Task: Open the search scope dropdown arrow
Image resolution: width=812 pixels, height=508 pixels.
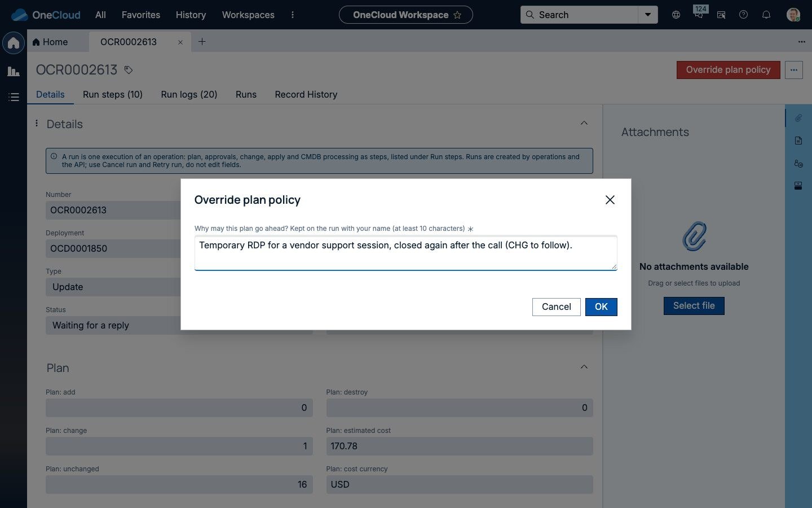Action: (x=648, y=15)
